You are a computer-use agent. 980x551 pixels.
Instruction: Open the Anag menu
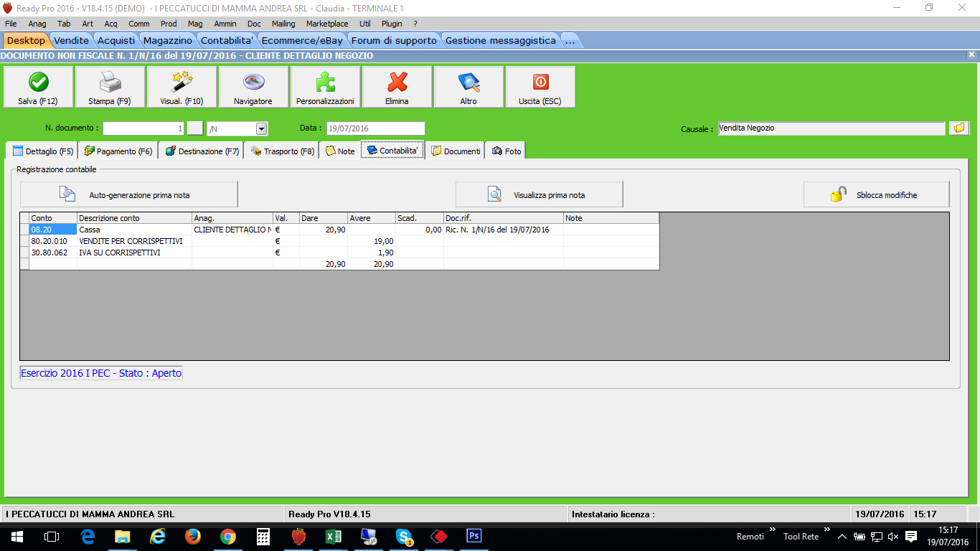tap(37, 24)
